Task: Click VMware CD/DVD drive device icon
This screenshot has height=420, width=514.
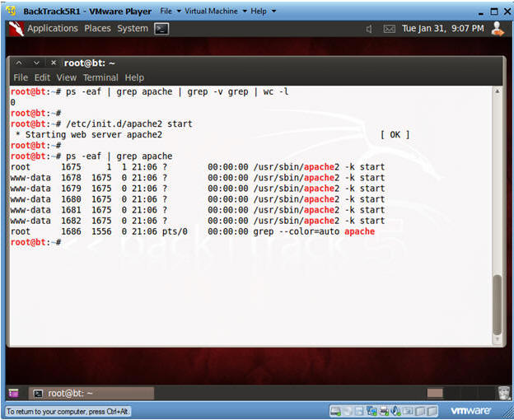Action: point(348,411)
